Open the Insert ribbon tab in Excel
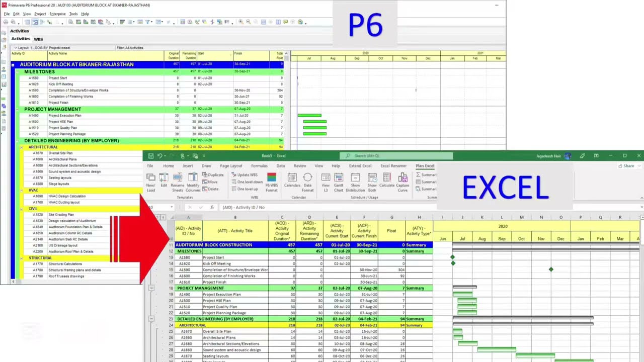This screenshot has height=362, width=644. pos(188,166)
